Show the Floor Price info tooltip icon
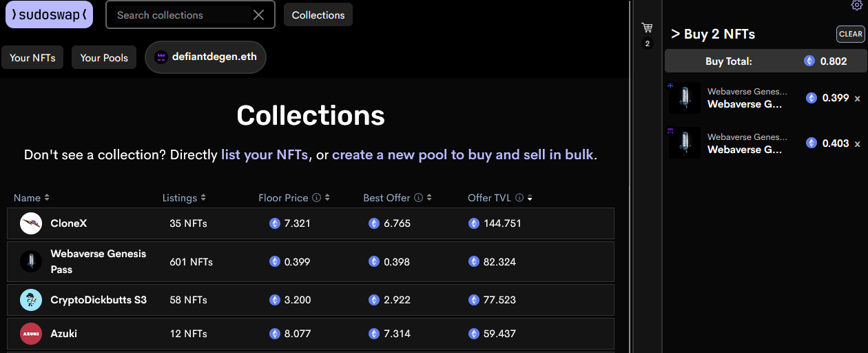868x353 pixels. (316, 198)
